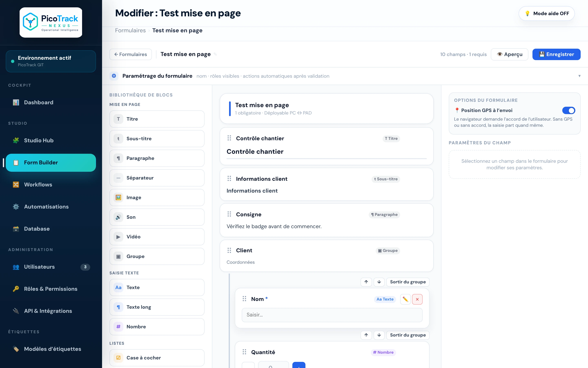Delete the Nom field
Image resolution: width=588 pixels, height=368 pixels.
pos(417,299)
